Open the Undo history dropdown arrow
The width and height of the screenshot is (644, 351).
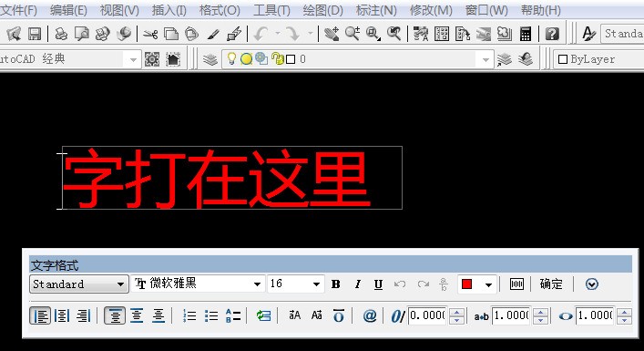278,34
